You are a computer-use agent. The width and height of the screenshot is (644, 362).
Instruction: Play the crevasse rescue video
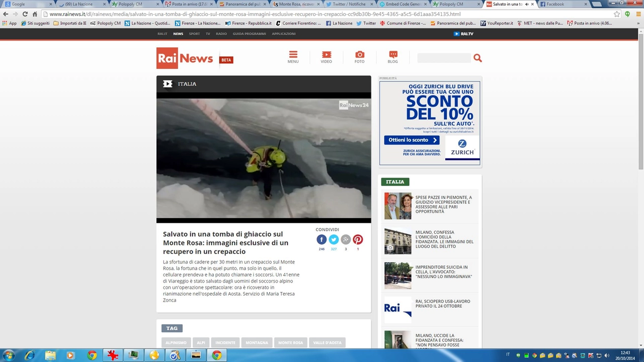(264, 158)
